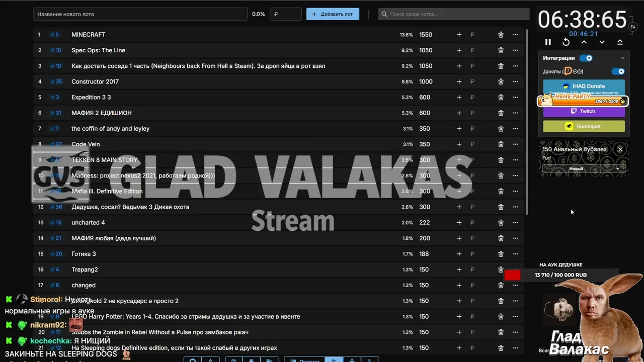
Task: Open more options for uncharted 4 row
Action: point(515,223)
